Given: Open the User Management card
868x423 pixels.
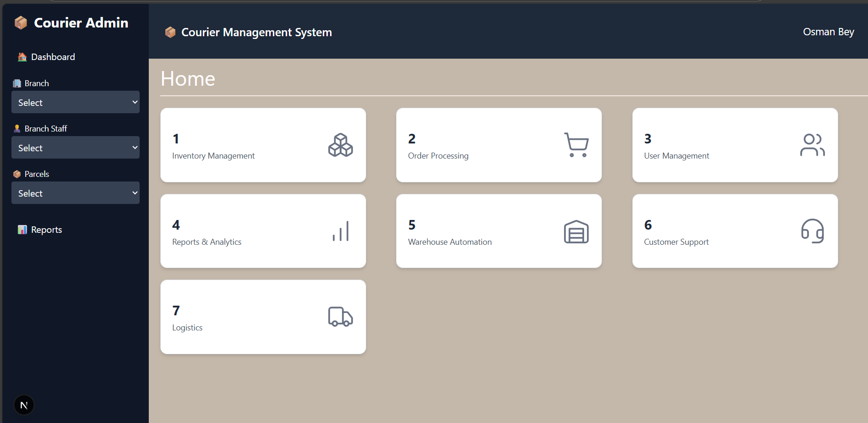Looking at the screenshot, I should pyautogui.click(x=735, y=145).
